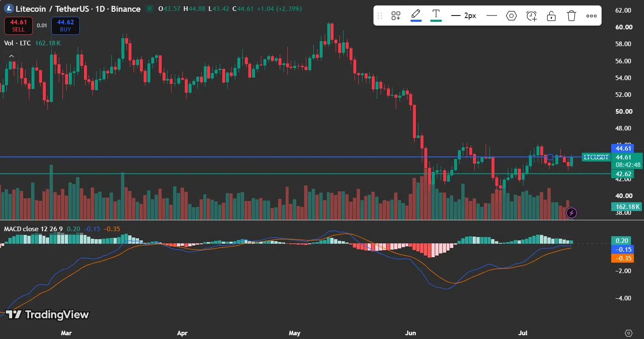Click the 0.01 spread value
The width and height of the screenshot is (644, 339).
(42, 26)
